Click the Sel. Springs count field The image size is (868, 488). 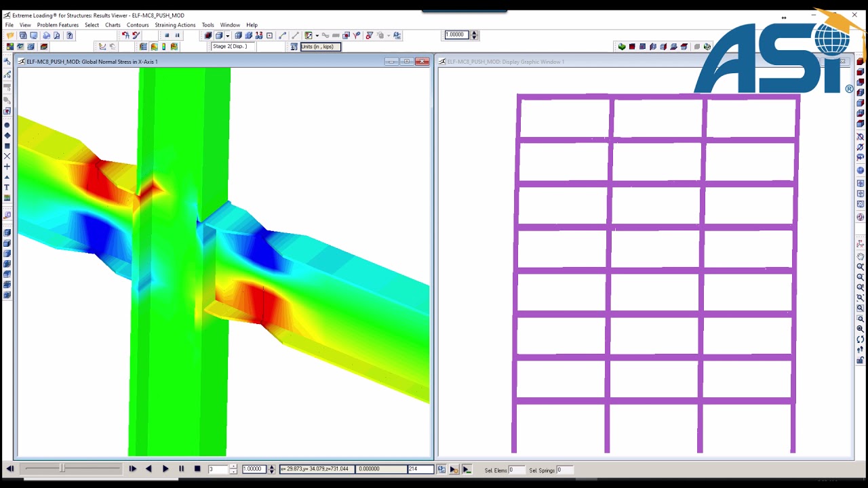click(564, 470)
